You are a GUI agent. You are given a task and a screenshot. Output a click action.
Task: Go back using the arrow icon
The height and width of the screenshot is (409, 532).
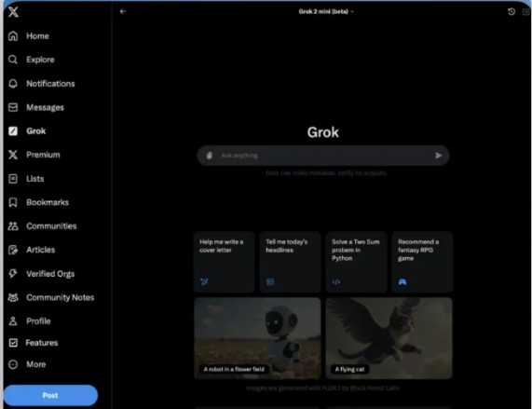click(123, 11)
